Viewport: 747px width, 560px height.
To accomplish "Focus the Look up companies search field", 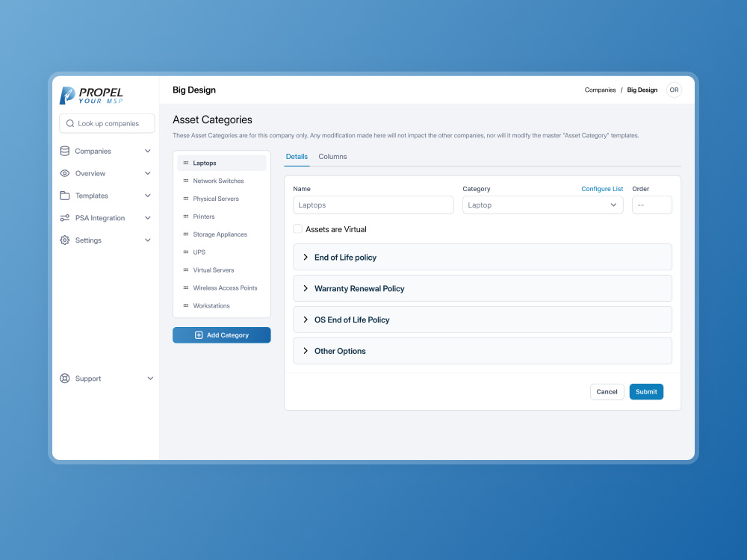I will click(107, 123).
